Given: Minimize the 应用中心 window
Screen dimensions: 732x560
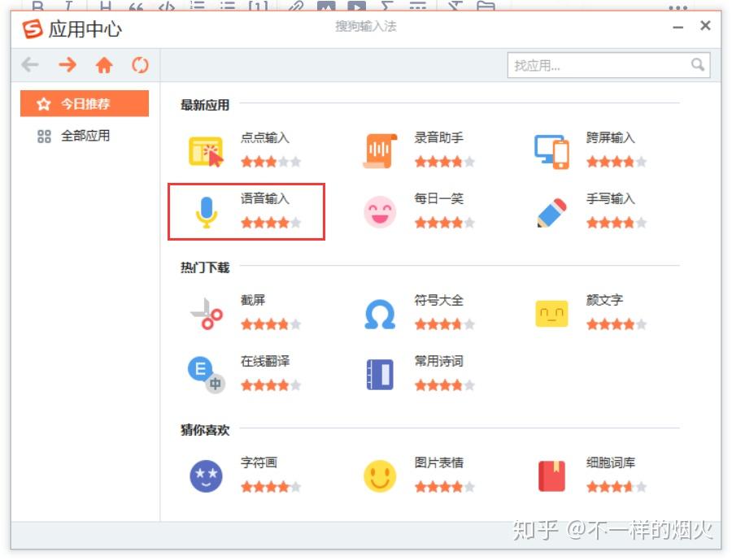Looking at the screenshot, I should click(x=678, y=27).
